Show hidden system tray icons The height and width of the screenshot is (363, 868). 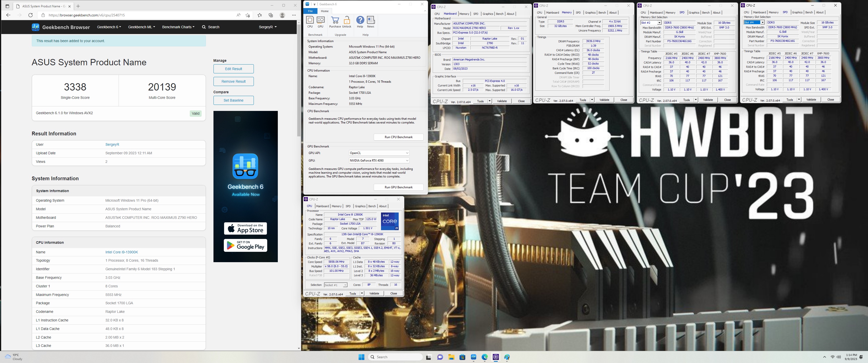[x=825, y=357]
